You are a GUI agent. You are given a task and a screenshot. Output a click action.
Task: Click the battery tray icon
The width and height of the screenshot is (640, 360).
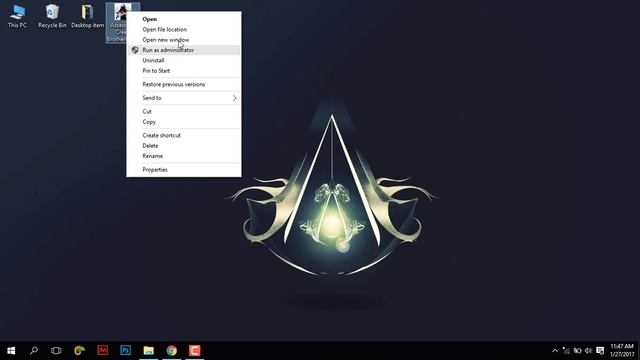577,351
